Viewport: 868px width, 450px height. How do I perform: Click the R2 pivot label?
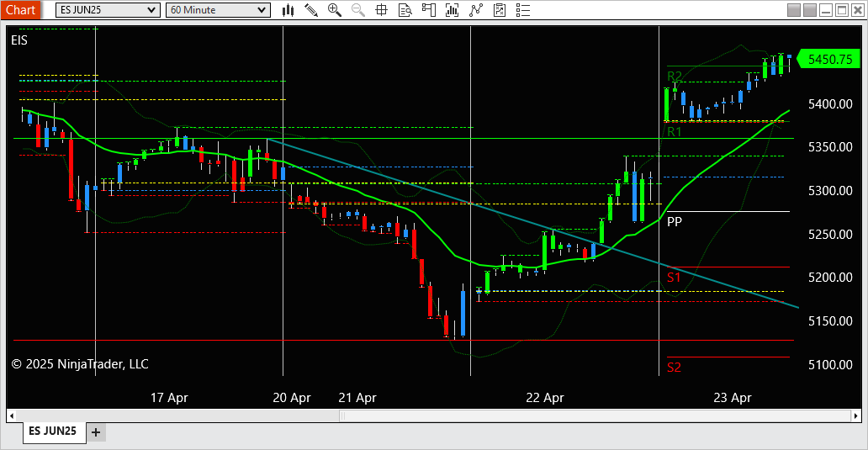click(675, 76)
